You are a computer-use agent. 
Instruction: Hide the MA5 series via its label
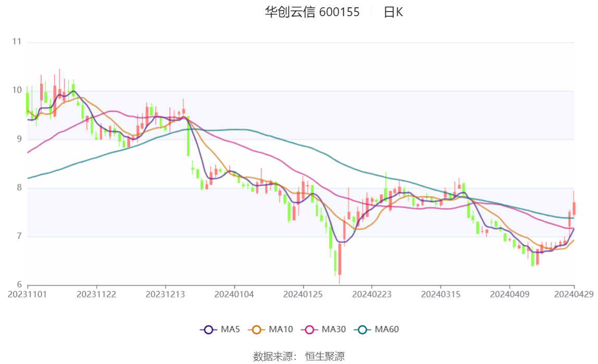pyautogui.click(x=230, y=329)
